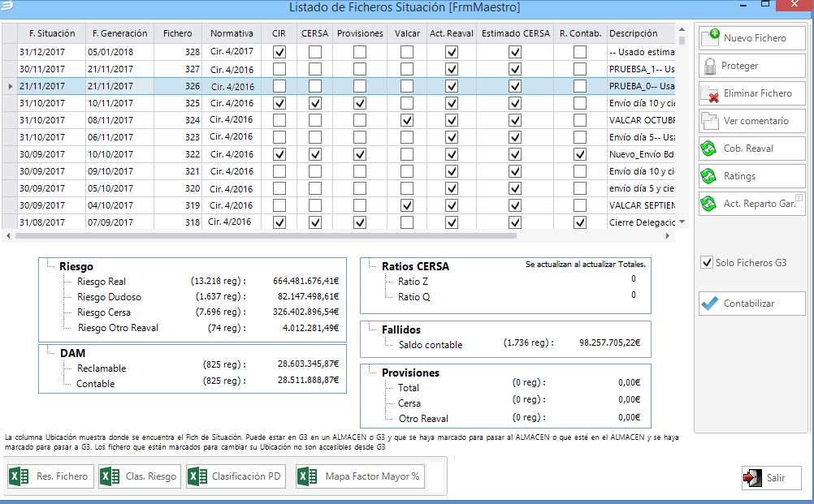Click the horizontal scroll-right arrow
Screen dimensions: 814x504
coord(668,236)
